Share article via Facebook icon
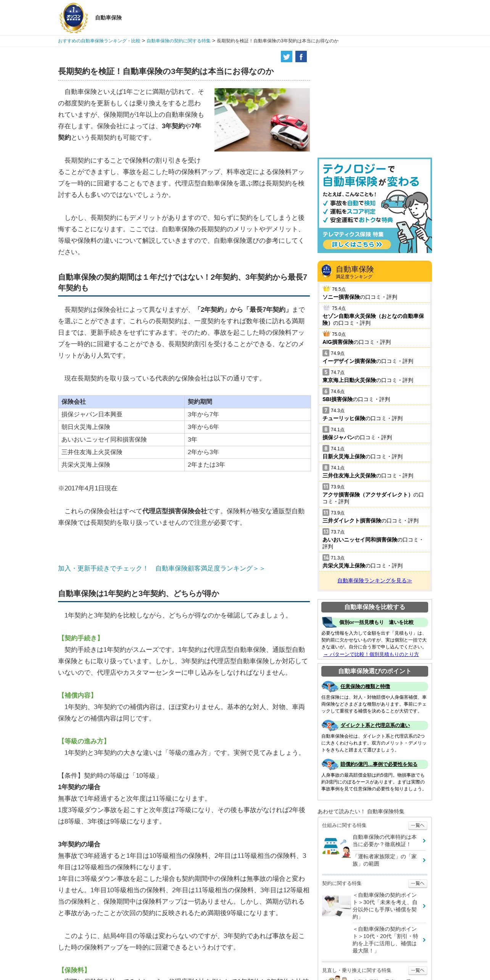The height and width of the screenshot is (980, 490). (301, 56)
